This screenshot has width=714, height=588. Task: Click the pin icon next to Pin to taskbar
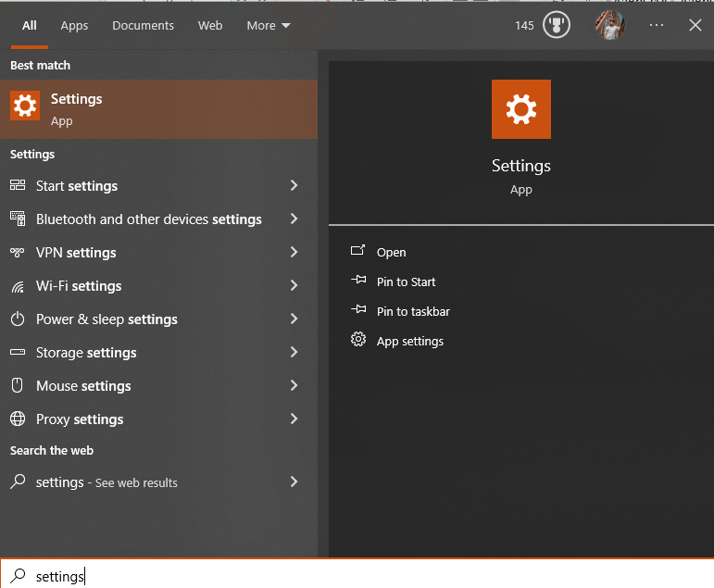coord(358,309)
